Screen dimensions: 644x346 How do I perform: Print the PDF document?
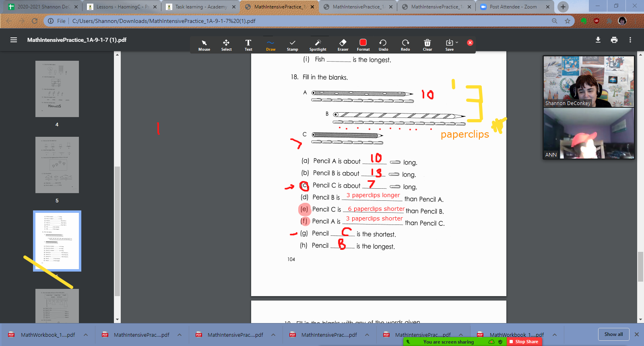pyautogui.click(x=614, y=40)
